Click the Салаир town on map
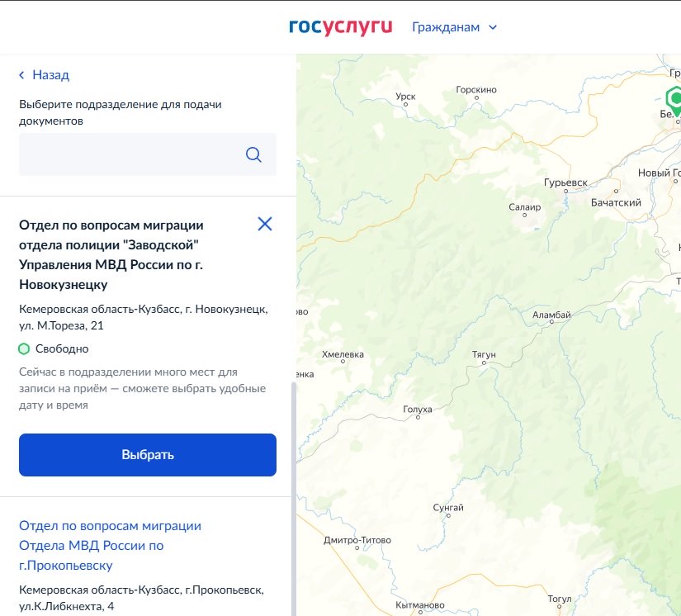 coord(525,207)
